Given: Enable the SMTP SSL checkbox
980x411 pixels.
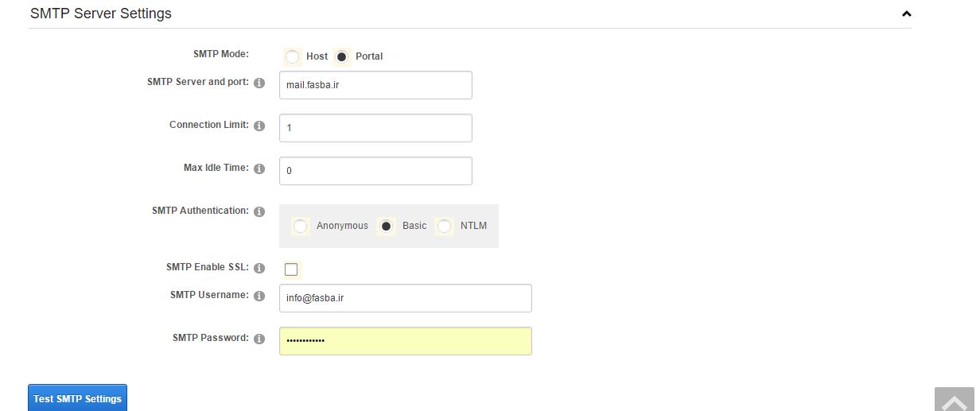Looking at the screenshot, I should click(x=291, y=269).
